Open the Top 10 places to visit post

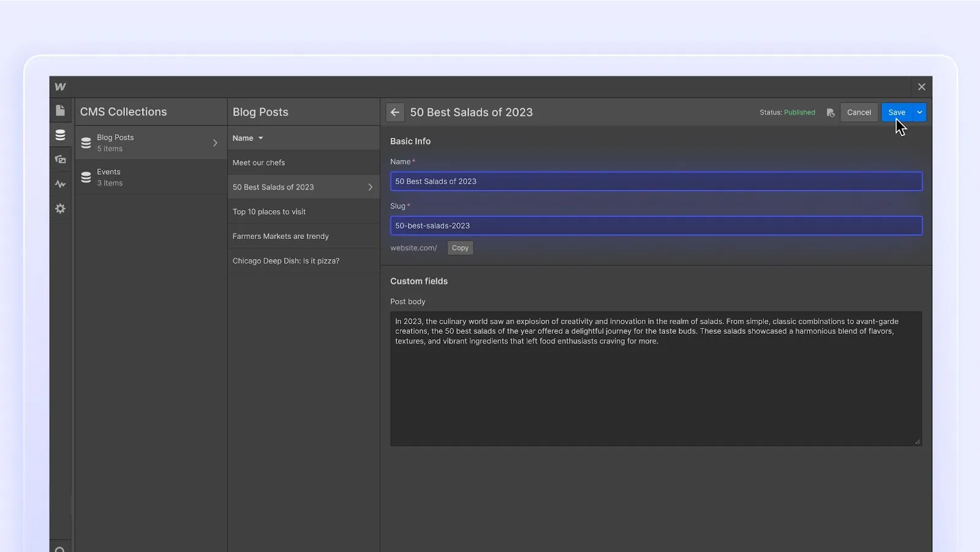(268, 211)
